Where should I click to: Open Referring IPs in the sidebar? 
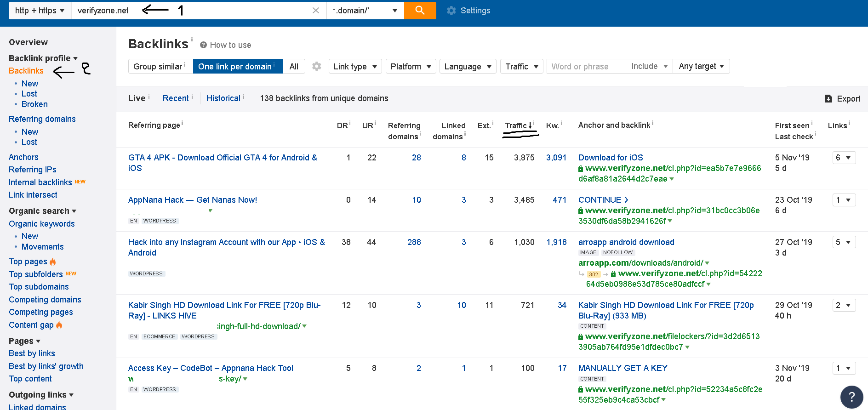(33, 170)
